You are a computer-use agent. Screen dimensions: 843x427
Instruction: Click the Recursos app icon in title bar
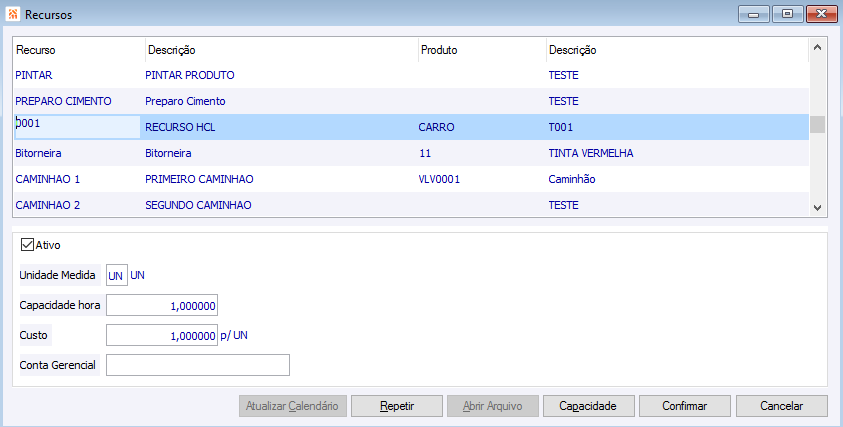point(13,14)
